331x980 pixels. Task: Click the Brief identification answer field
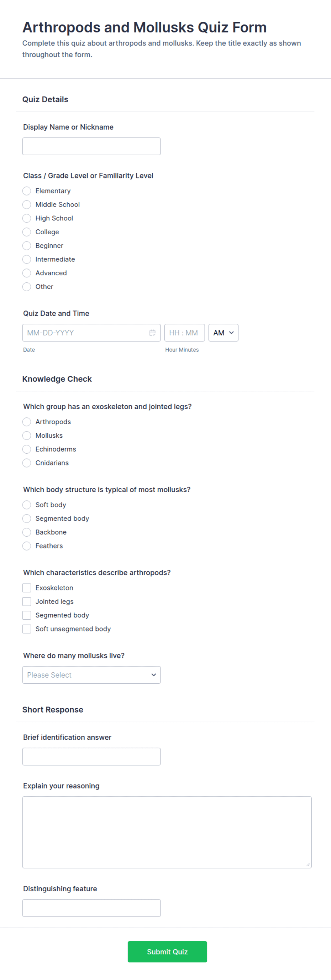91,756
